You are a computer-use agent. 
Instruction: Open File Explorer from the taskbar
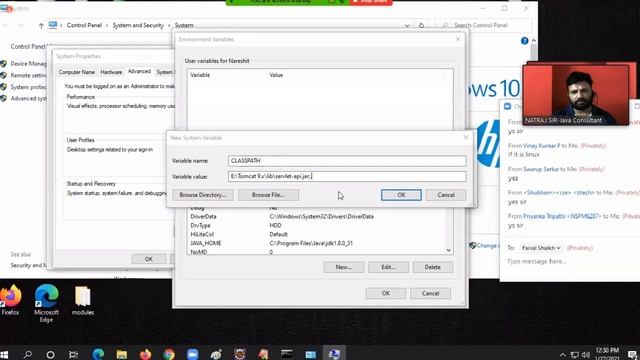[x=122, y=354]
